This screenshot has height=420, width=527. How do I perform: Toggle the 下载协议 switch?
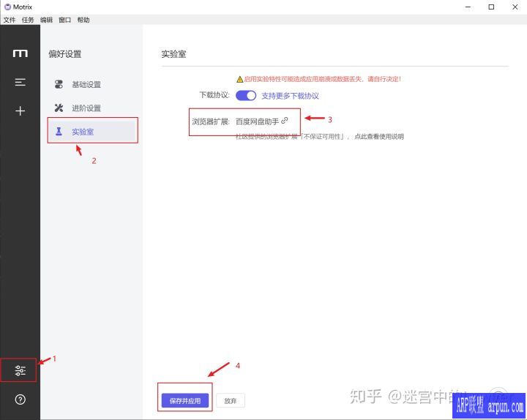click(246, 95)
